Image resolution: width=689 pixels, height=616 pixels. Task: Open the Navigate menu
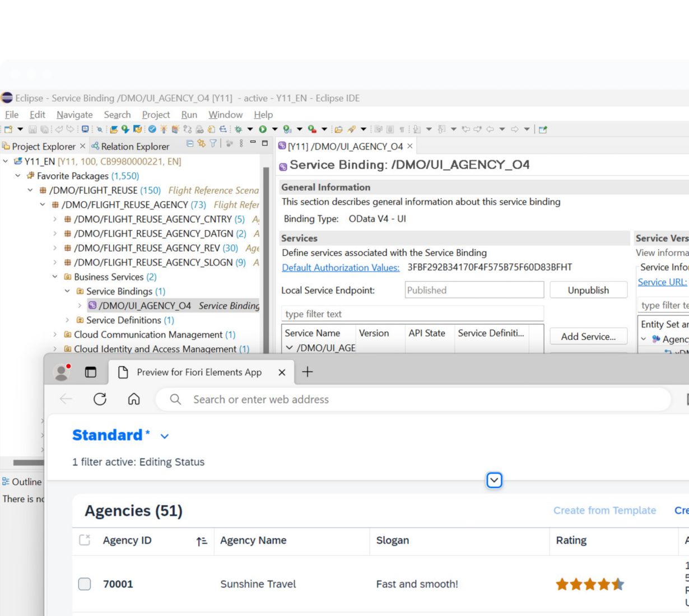point(75,115)
